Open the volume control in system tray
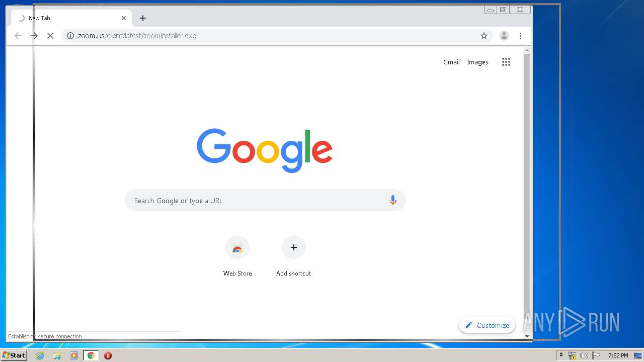Image resolution: width=644 pixels, height=362 pixels. 584,355
